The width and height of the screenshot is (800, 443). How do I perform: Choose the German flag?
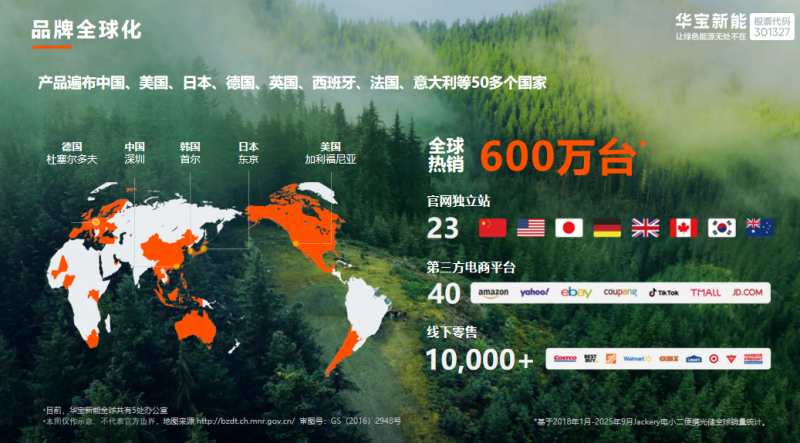607,228
